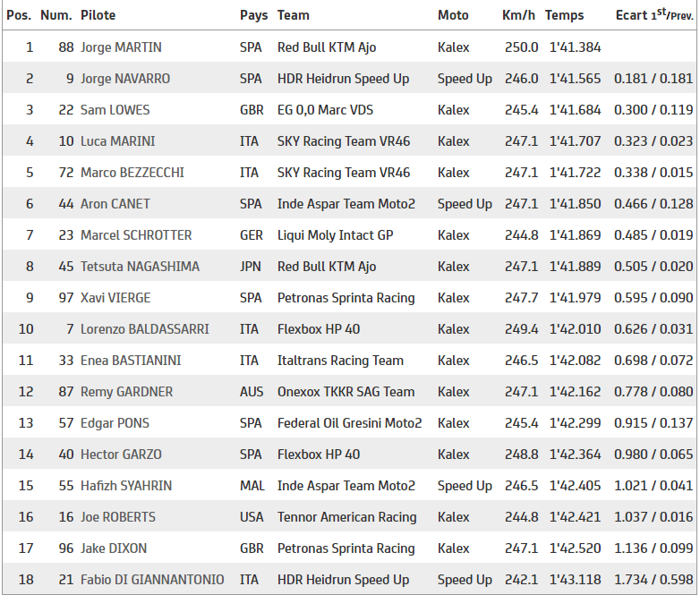Select the Pays column header
Viewport: 700px width, 595px height.
pos(253,15)
